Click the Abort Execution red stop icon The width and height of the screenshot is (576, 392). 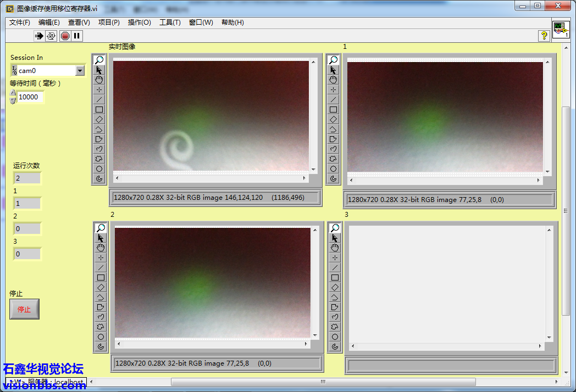(65, 36)
